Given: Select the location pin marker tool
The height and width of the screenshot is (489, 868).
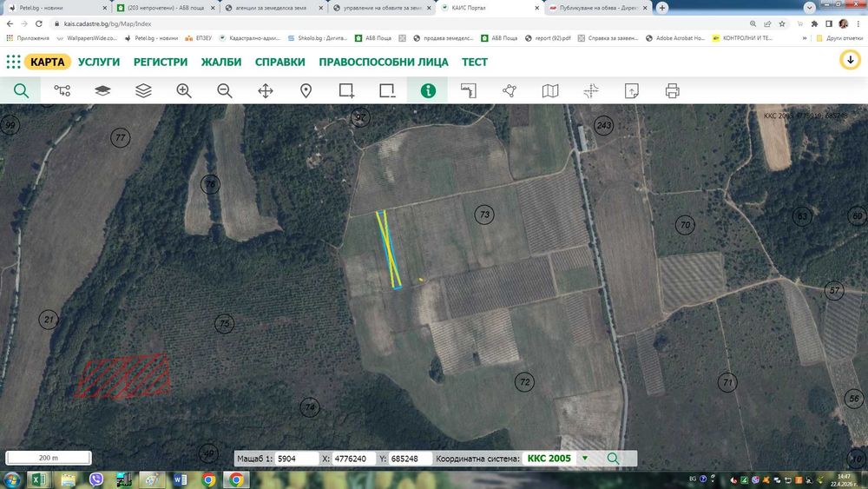Looking at the screenshot, I should coord(306,90).
